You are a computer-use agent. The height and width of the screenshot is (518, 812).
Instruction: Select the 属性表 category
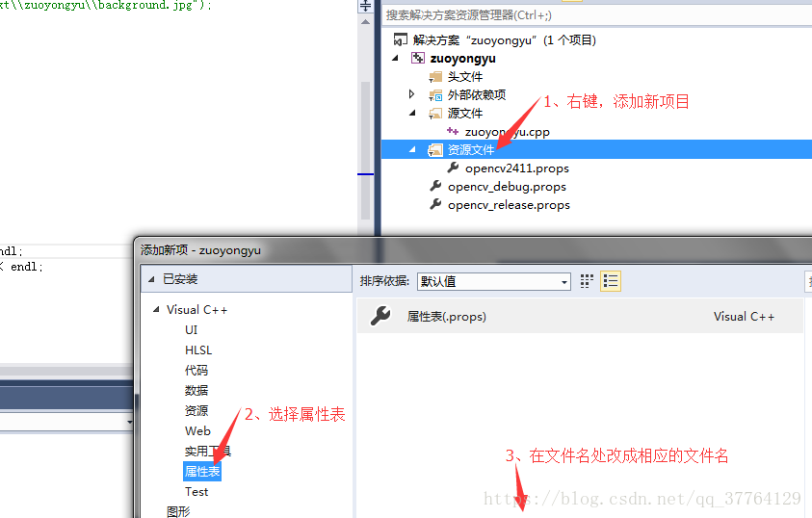coord(202,472)
